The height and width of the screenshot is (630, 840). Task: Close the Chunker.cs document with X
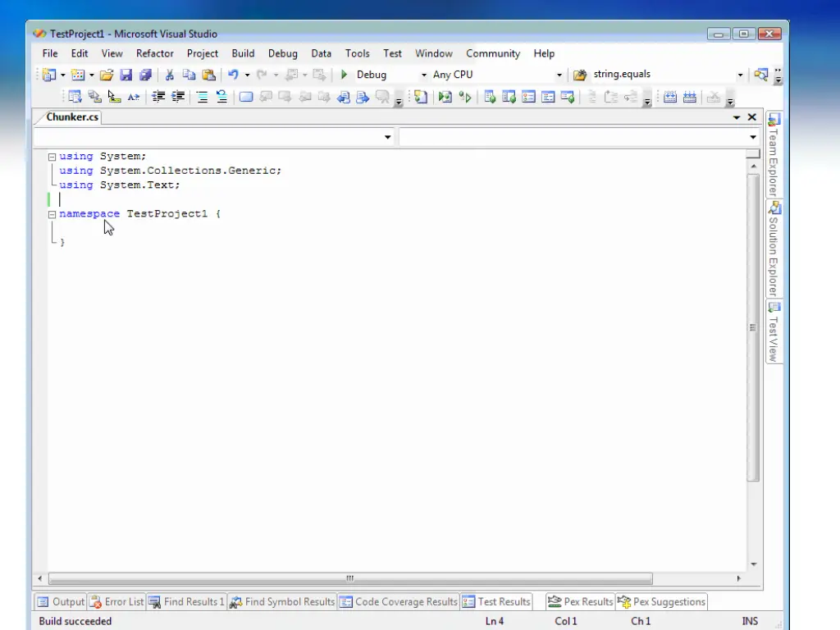click(x=752, y=117)
